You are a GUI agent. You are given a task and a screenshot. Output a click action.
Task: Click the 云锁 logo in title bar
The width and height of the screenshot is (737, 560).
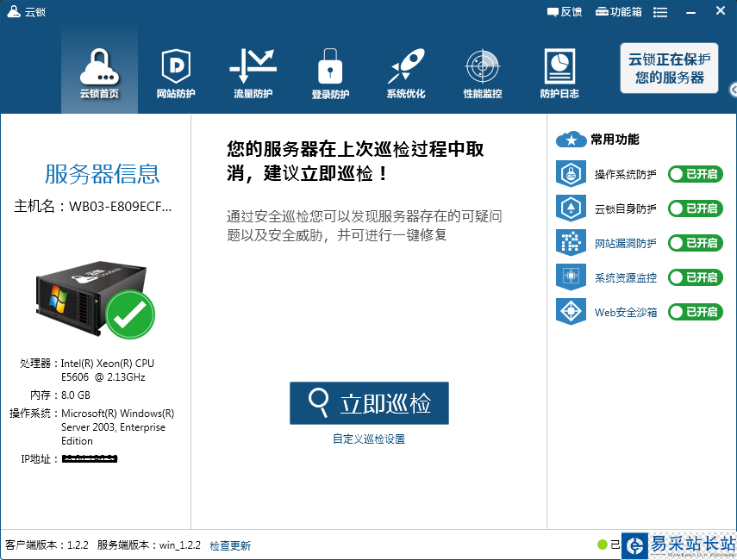click(14, 11)
